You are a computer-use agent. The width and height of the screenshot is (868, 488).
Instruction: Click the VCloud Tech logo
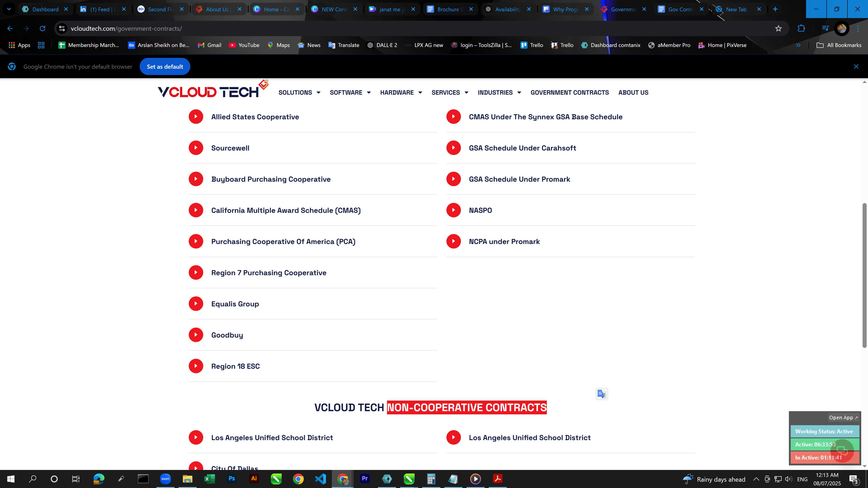(x=213, y=89)
